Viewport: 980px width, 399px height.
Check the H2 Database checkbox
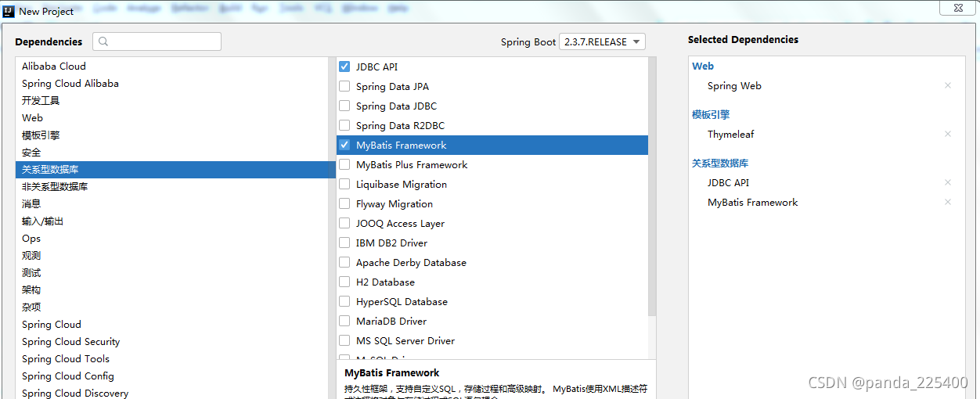344,282
